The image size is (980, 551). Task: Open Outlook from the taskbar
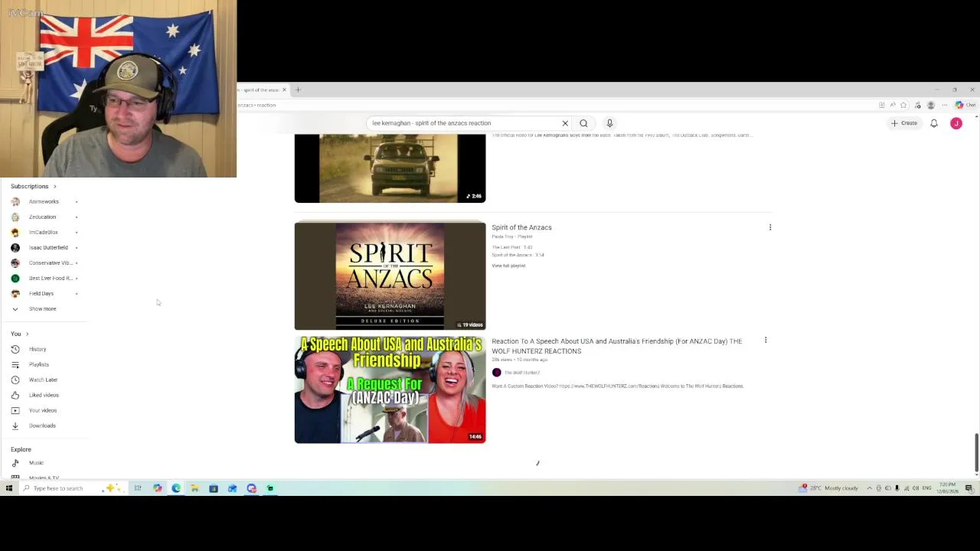pos(232,488)
